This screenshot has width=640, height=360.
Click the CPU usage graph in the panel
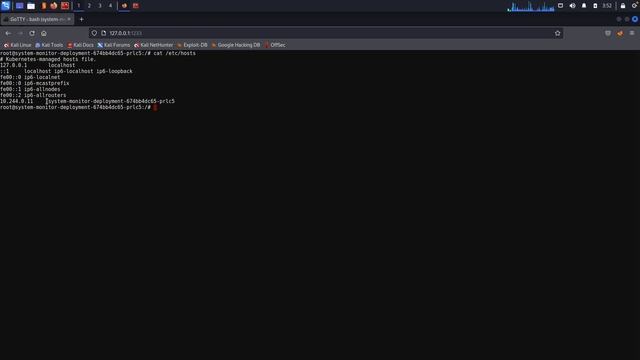[x=531, y=6]
